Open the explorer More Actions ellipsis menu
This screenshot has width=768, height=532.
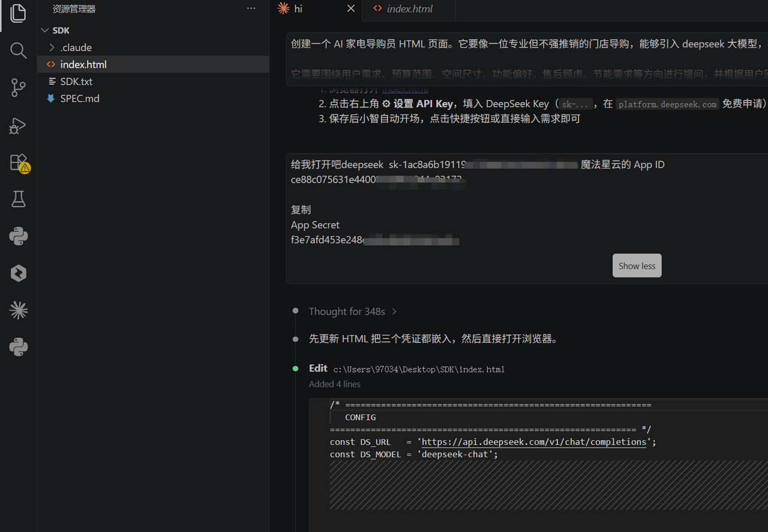click(251, 8)
